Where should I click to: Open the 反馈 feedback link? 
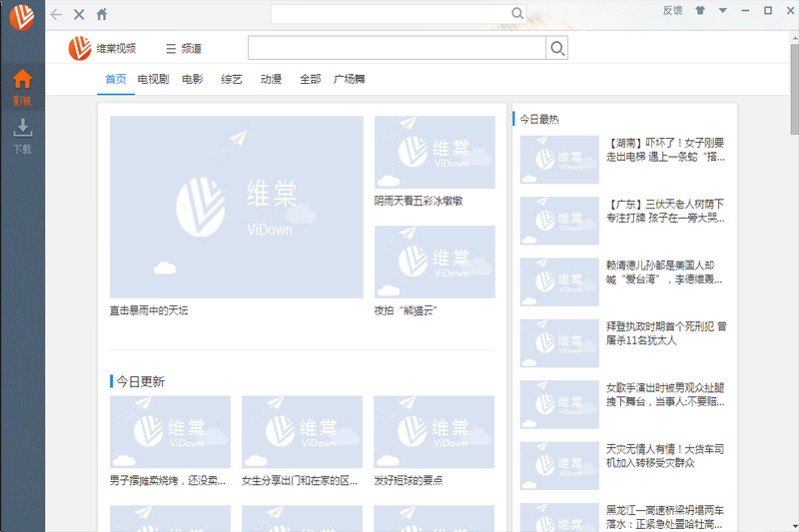tap(672, 10)
